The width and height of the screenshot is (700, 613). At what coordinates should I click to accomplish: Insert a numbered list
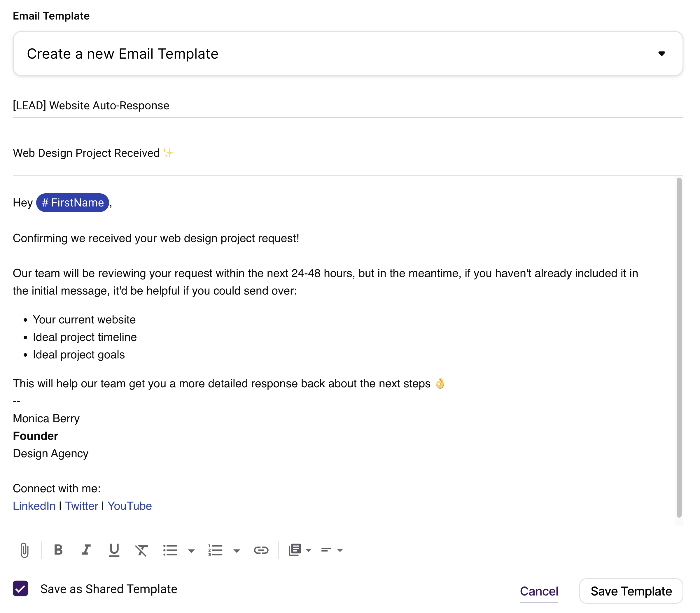[215, 550]
